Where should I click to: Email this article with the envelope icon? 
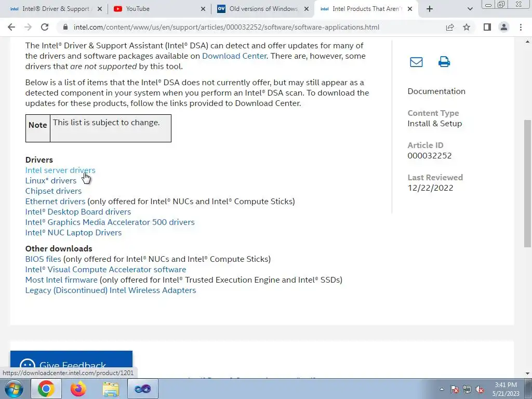point(416,62)
